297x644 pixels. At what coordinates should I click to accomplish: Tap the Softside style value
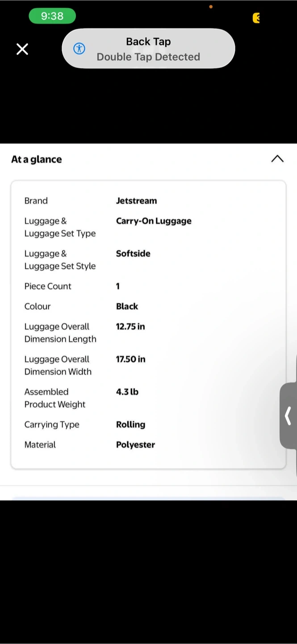click(x=133, y=254)
